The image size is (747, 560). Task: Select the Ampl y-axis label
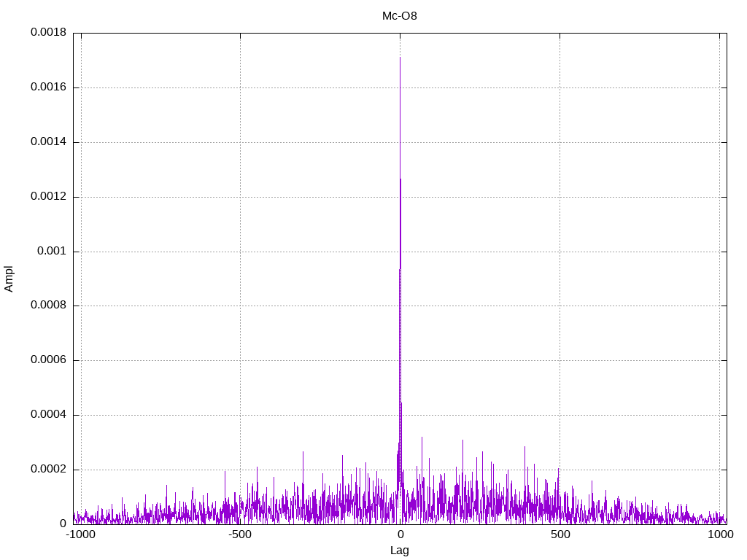pyautogui.click(x=9, y=279)
